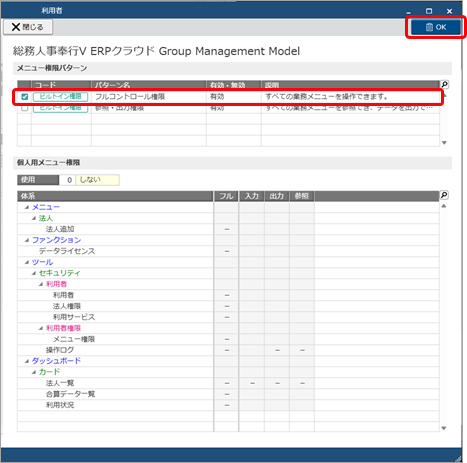The height and width of the screenshot is (463, 467).
Task: Click the パターン名 column header
Action: (149, 85)
